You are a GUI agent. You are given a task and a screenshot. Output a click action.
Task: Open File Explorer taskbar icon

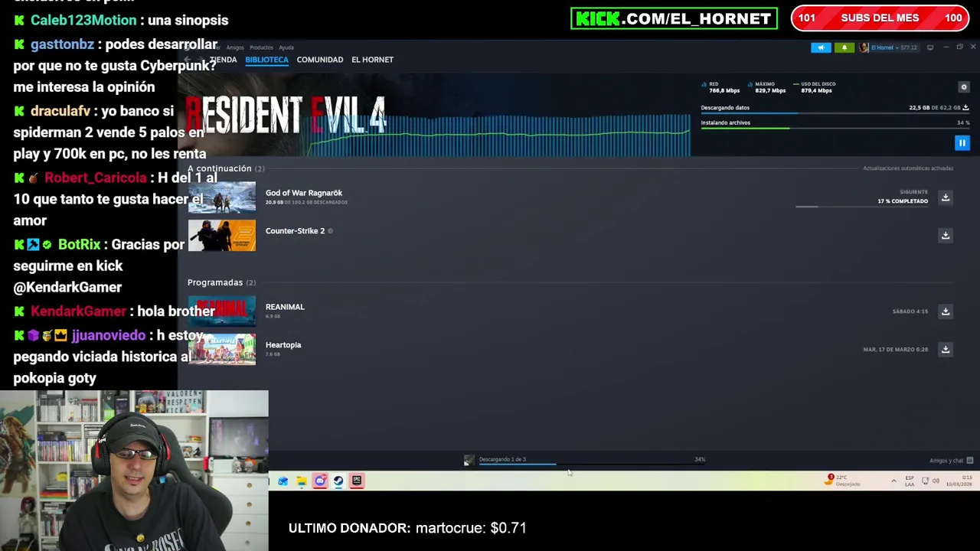(302, 481)
